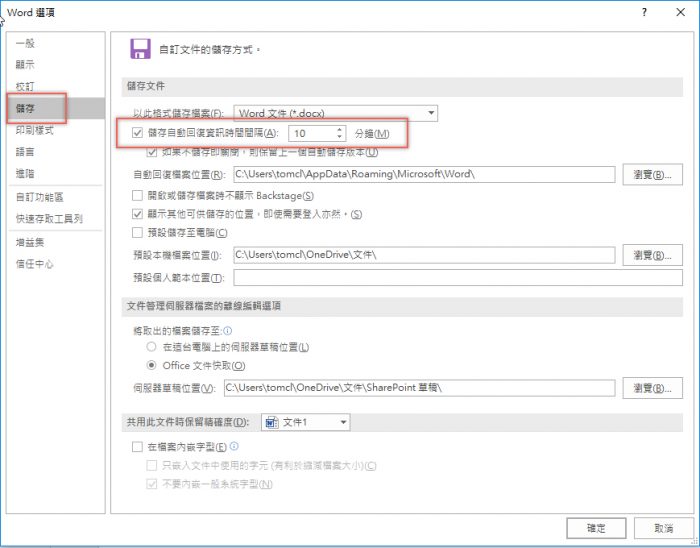Open the 校訂 options category
The height and width of the screenshot is (548, 700).
[x=25, y=87]
